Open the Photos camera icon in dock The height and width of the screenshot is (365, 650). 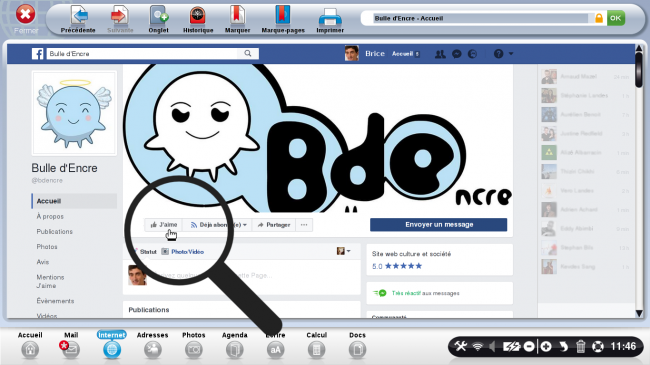click(194, 350)
